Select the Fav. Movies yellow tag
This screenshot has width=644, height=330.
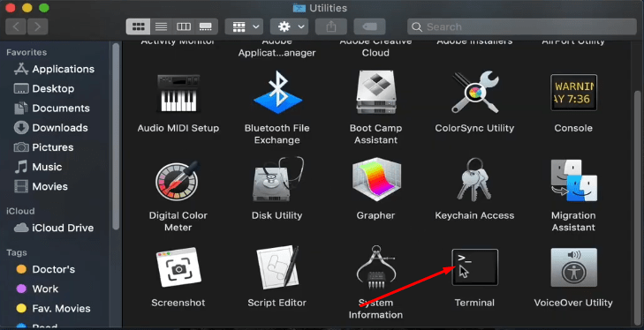click(53, 308)
